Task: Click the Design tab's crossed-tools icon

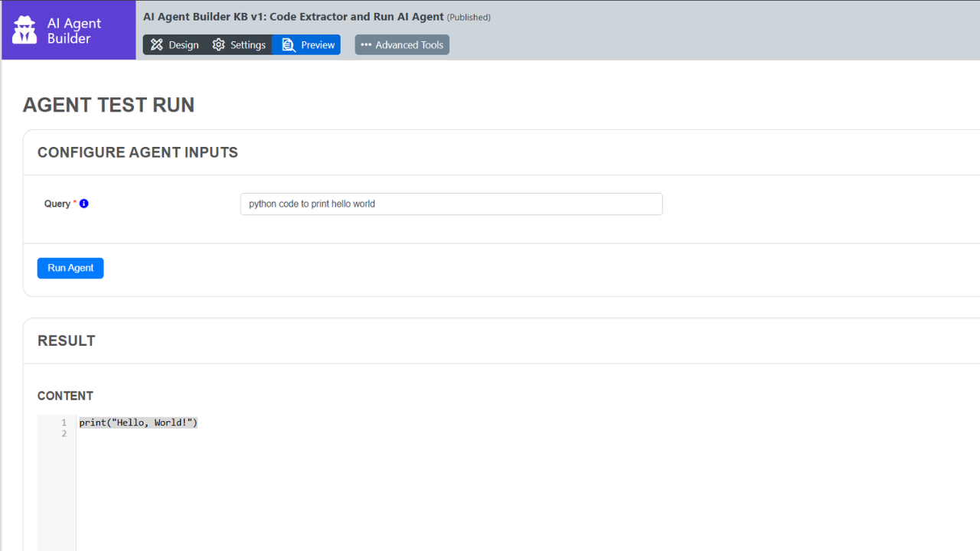Action: 157,45
